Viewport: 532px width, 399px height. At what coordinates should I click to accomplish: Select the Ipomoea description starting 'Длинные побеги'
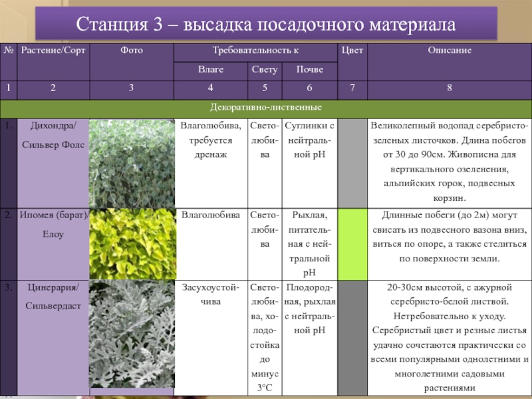click(x=450, y=236)
